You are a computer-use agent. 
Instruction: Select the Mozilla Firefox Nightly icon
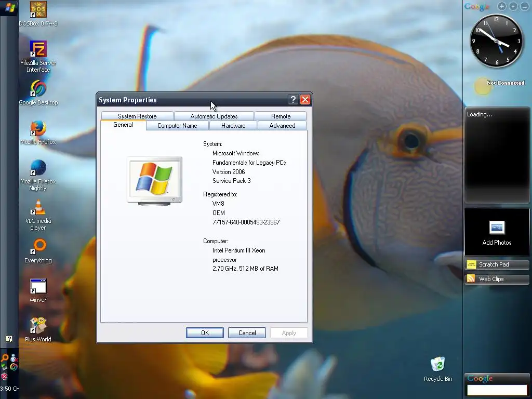38,176
